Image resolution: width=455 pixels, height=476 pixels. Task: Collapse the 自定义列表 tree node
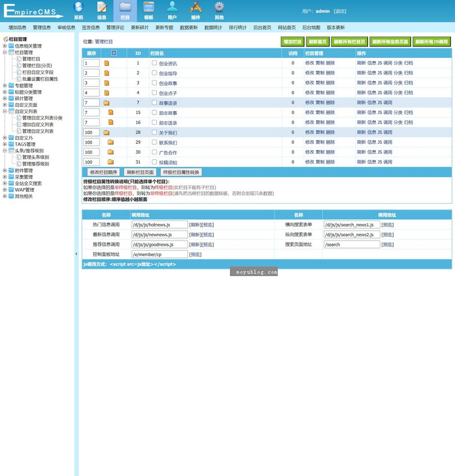tap(5, 111)
